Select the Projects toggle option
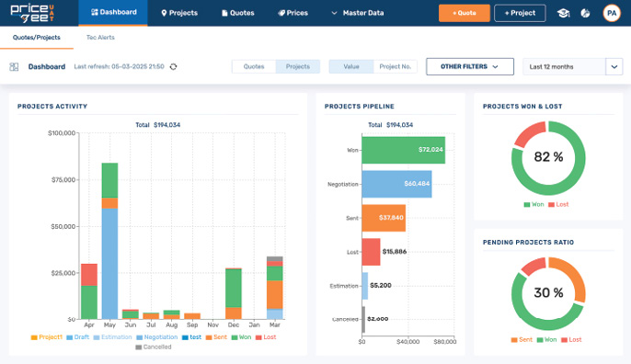 298,67
